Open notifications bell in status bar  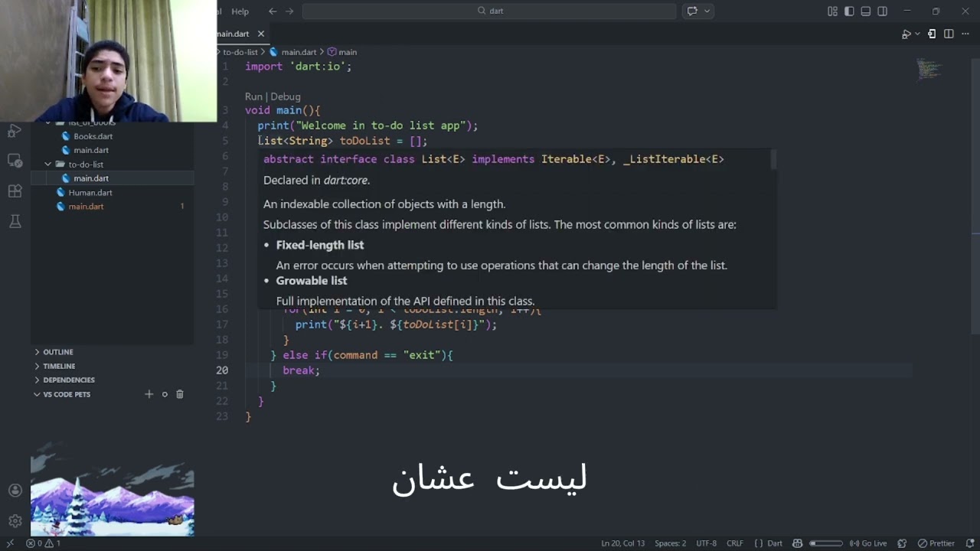click(969, 543)
